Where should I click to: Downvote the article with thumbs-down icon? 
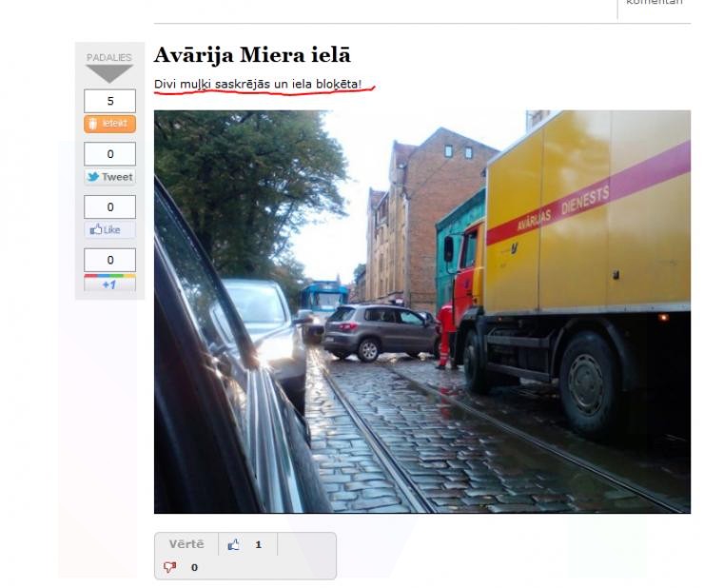pyautogui.click(x=170, y=567)
